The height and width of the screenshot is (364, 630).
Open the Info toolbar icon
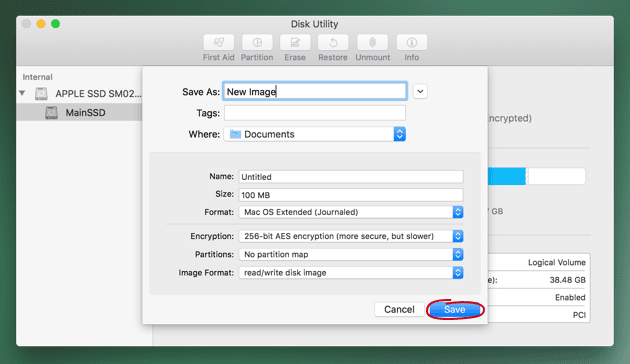pos(411,43)
